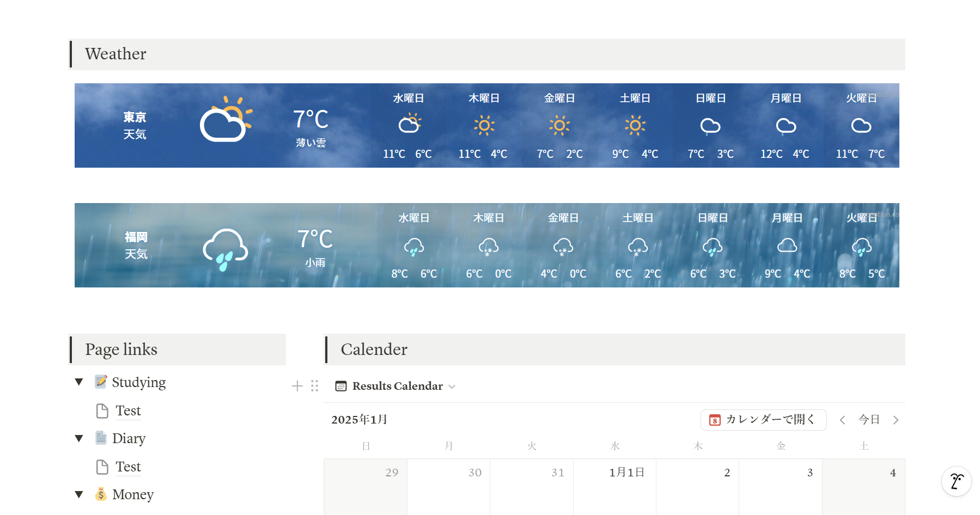Collapse the Studying toggle list
The height and width of the screenshot is (515, 980).
(79, 382)
